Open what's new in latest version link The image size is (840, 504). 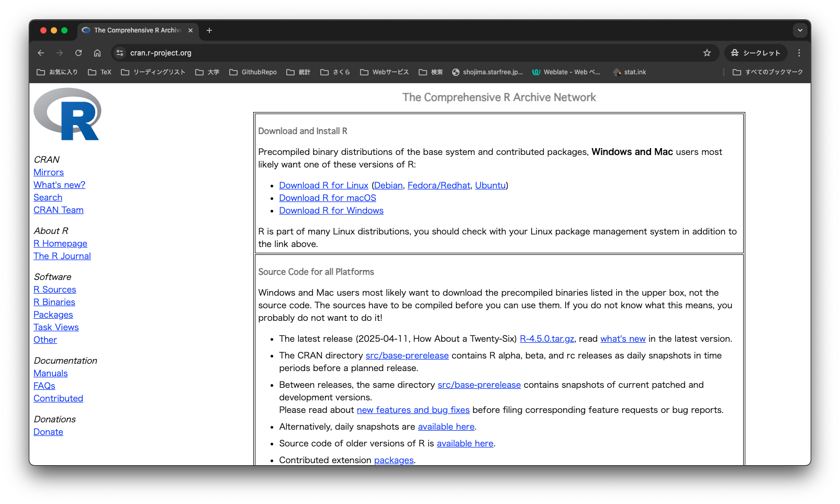coord(623,339)
